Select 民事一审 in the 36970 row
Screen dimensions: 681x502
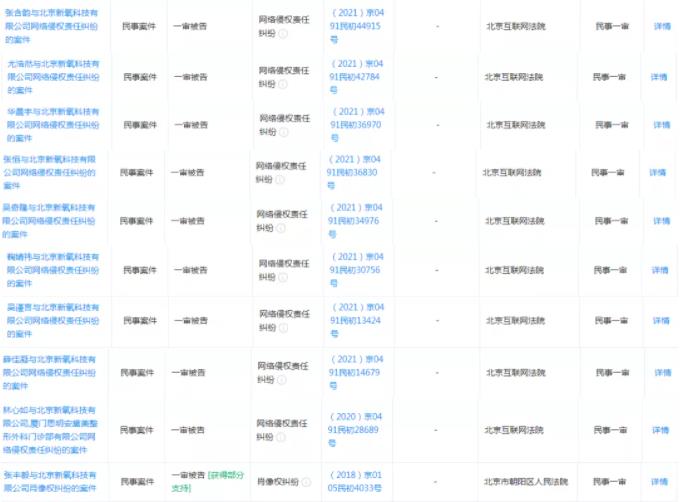(x=612, y=125)
